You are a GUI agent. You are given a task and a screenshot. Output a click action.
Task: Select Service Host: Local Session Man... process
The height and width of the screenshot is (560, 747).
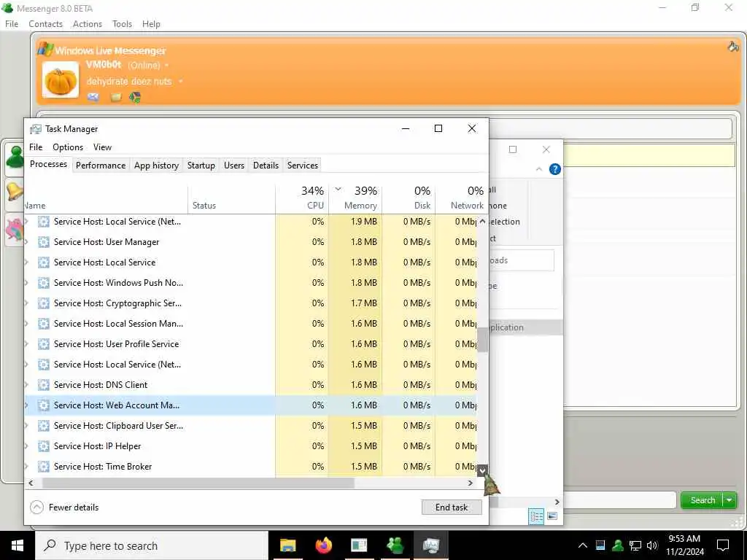coord(251,324)
